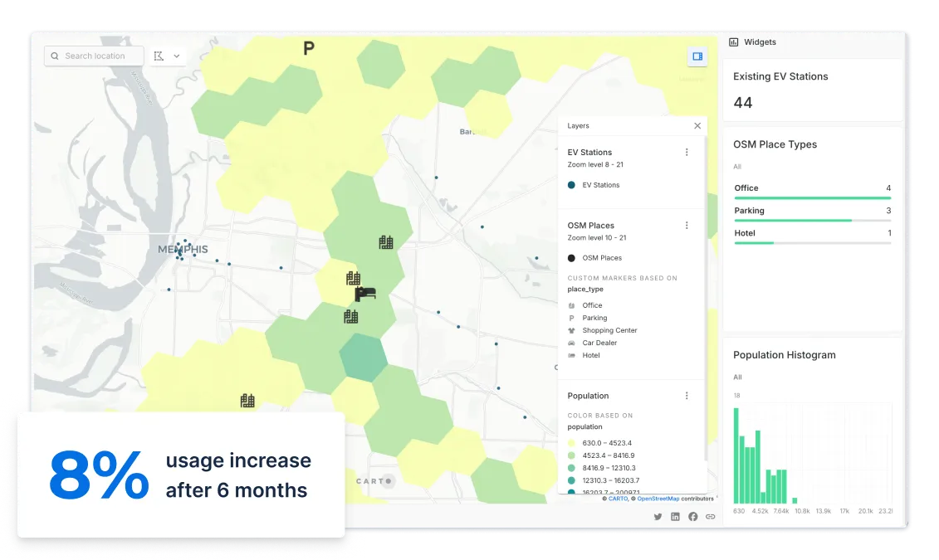Toggle the widgets panel icon on map
939x560 pixels.
coord(697,56)
